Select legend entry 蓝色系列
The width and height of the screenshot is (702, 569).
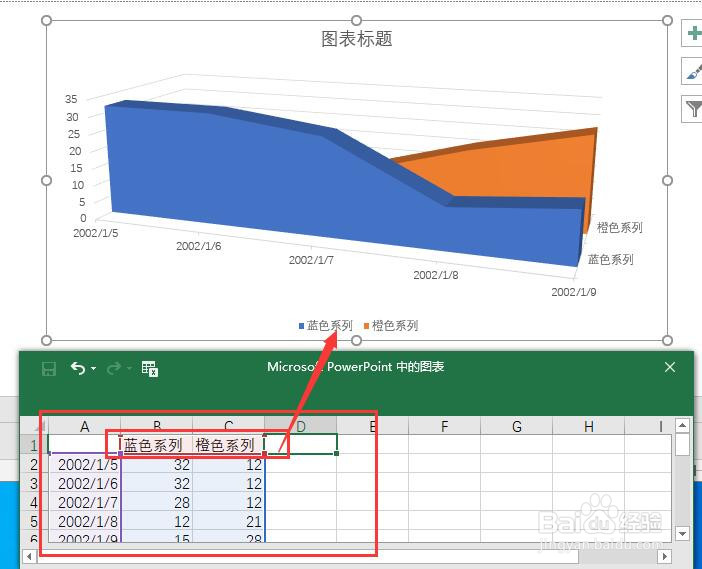point(330,325)
